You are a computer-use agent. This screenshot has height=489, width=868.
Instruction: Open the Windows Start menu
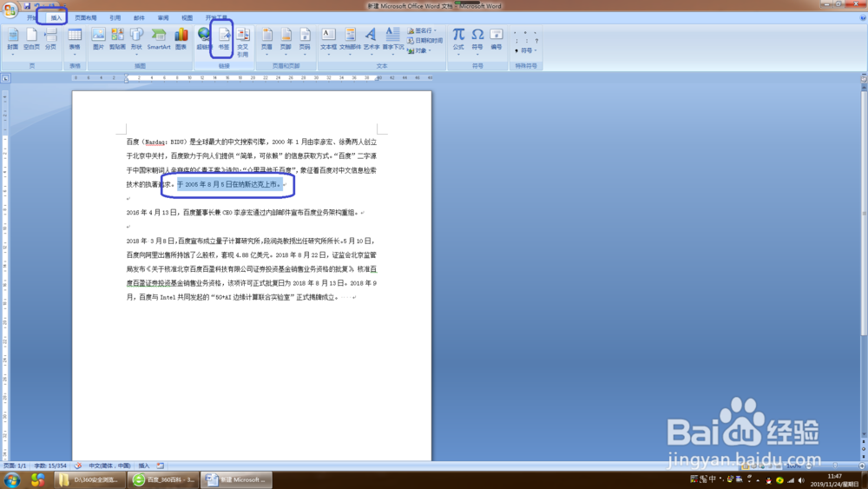[12, 479]
